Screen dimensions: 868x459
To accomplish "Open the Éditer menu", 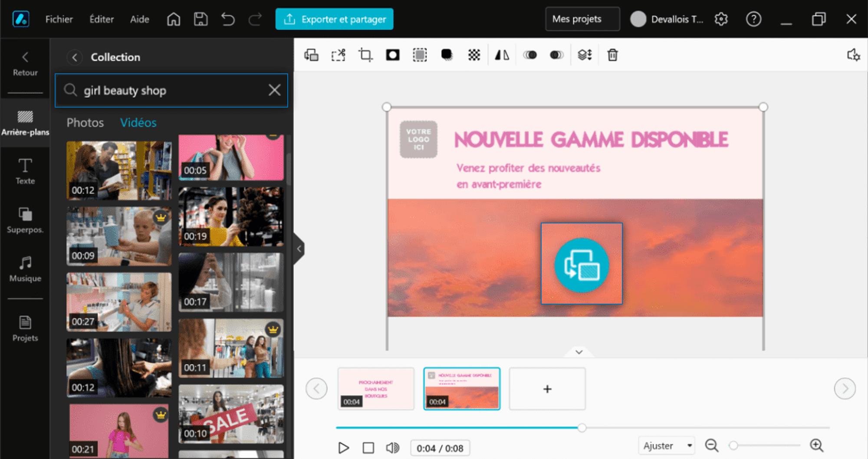I will pyautogui.click(x=102, y=19).
